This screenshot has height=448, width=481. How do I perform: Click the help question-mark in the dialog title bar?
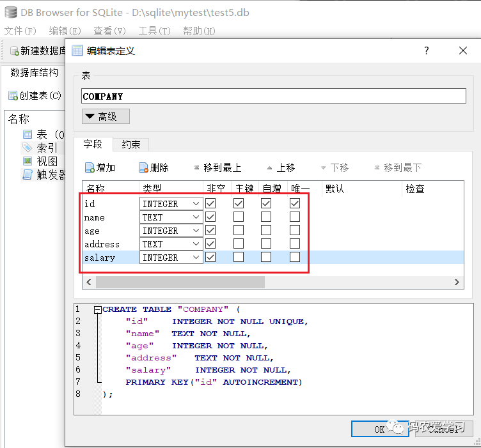427,50
